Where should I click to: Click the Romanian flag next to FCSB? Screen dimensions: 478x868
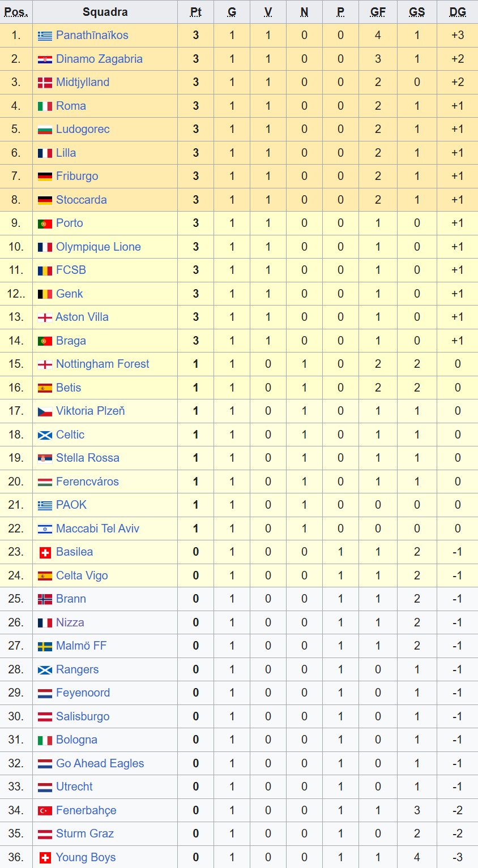click(45, 270)
